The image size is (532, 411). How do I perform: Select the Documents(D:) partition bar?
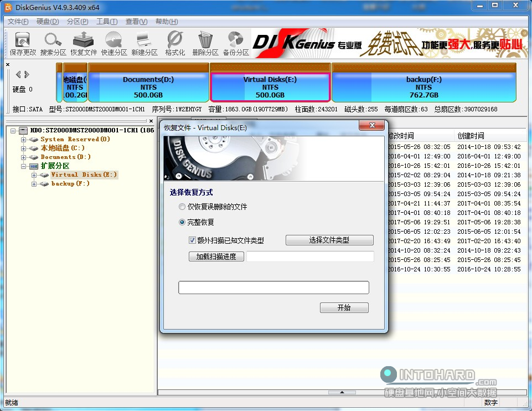click(148, 87)
